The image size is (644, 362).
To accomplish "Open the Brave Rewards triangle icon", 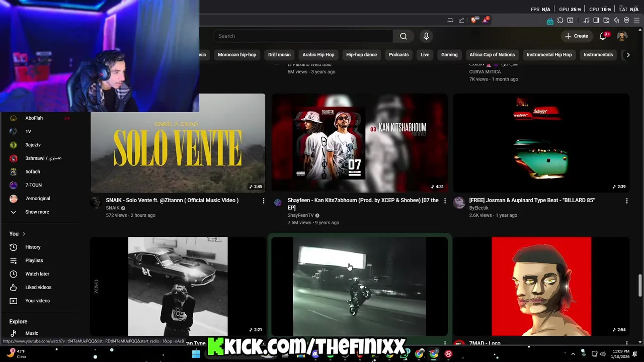I will coord(485,20).
